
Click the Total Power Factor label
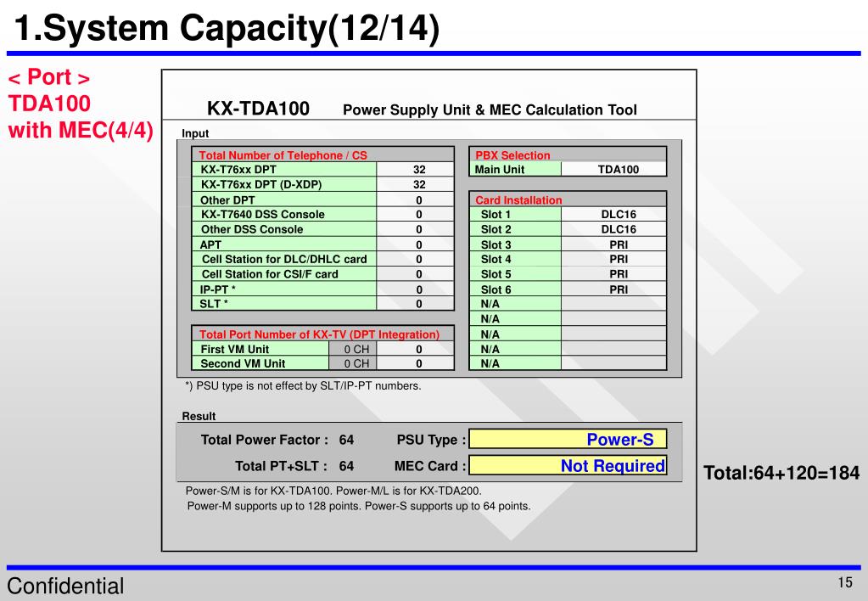(265, 440)
